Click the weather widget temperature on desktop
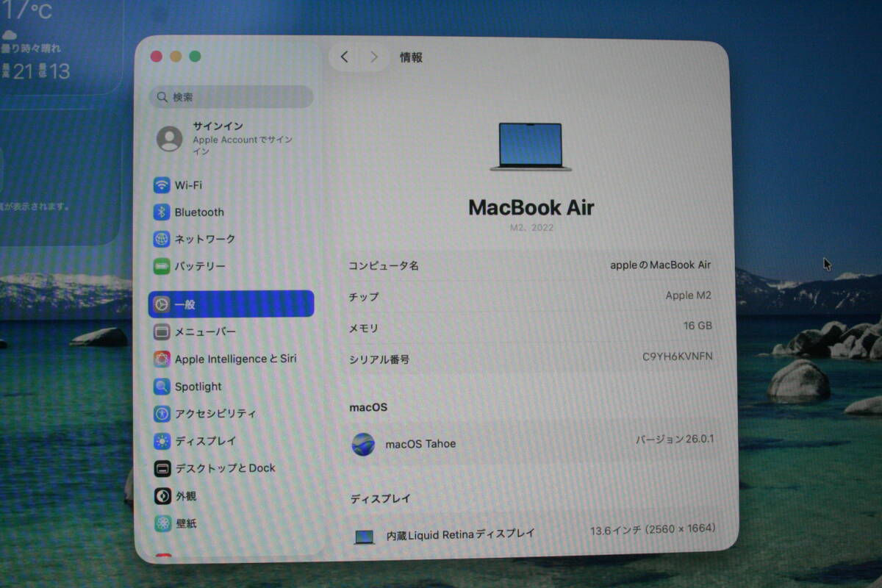Screen dimensions: 882x588 point(26,10)
